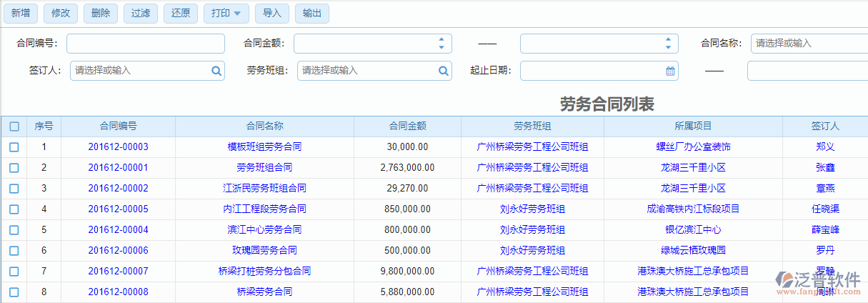The image size is (868, 303).
Task: Click the search icon in 劳务班组 field
Action: (444, 71)
